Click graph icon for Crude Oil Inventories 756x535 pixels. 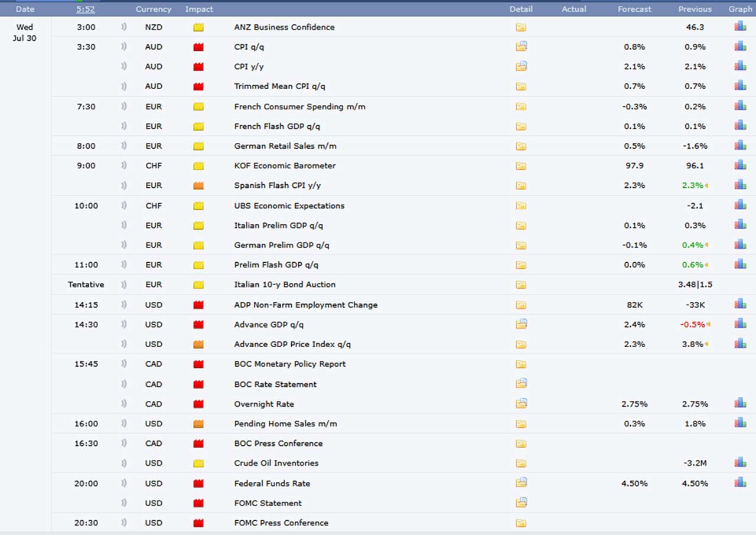[x=740, y=462]
